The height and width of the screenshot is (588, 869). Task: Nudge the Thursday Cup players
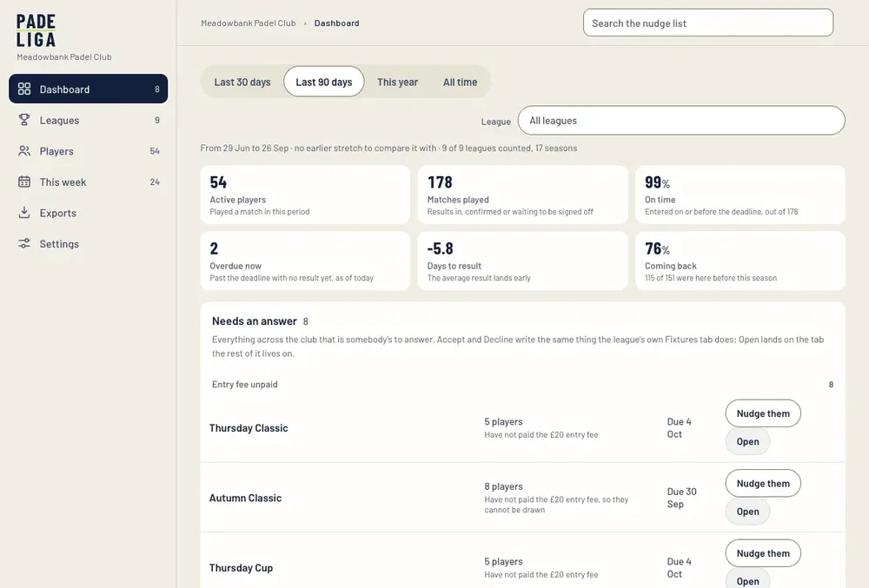tap(763, 553)
